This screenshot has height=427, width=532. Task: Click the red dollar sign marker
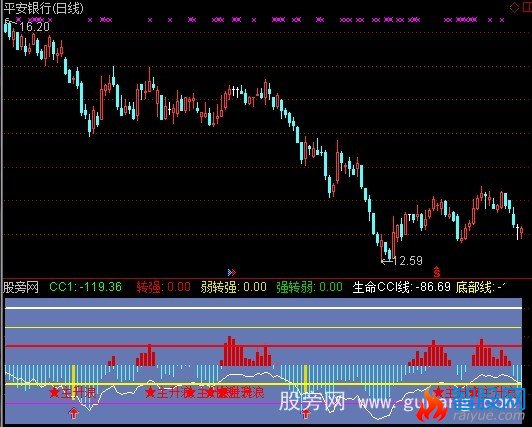pyautogui.click(x=437, y=272)
